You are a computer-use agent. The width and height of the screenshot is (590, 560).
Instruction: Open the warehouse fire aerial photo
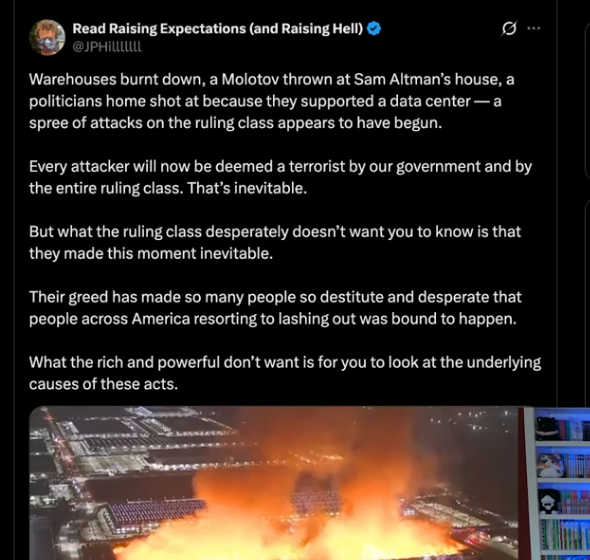click(x=274, y=483)
